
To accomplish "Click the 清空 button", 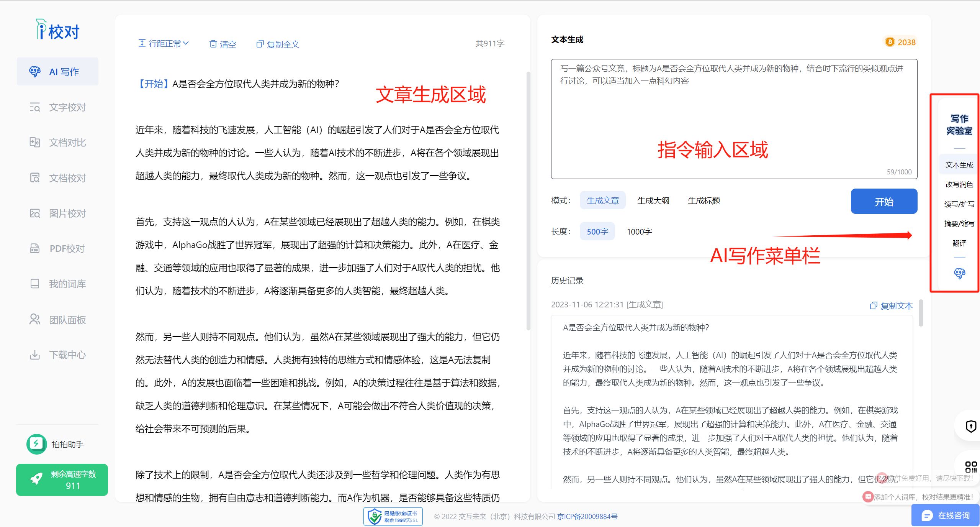I will click(x=223, y=44).
